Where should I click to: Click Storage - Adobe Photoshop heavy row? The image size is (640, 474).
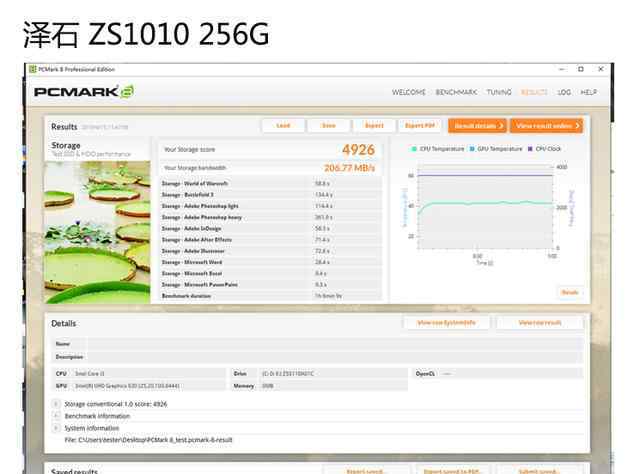[271, 217]
